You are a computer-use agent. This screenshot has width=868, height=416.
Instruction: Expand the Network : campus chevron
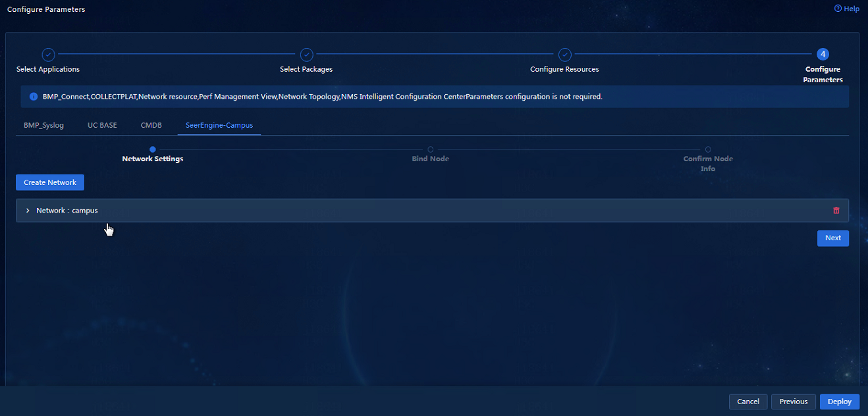(x=28, y=211)
